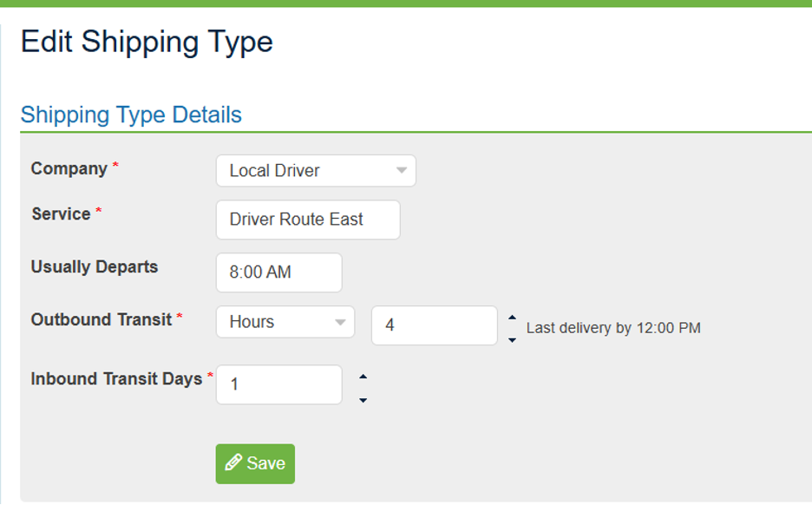
Task: Click the Outbound Transit value field showing 4
Action: click(434, 325)
